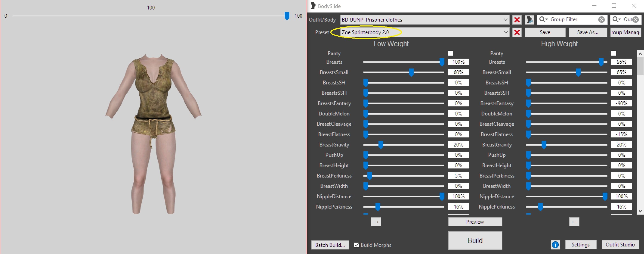Viewport: 644px width, 254px height.
Task: Click the slider list scrollbar thumb
Action: (640, 66)
